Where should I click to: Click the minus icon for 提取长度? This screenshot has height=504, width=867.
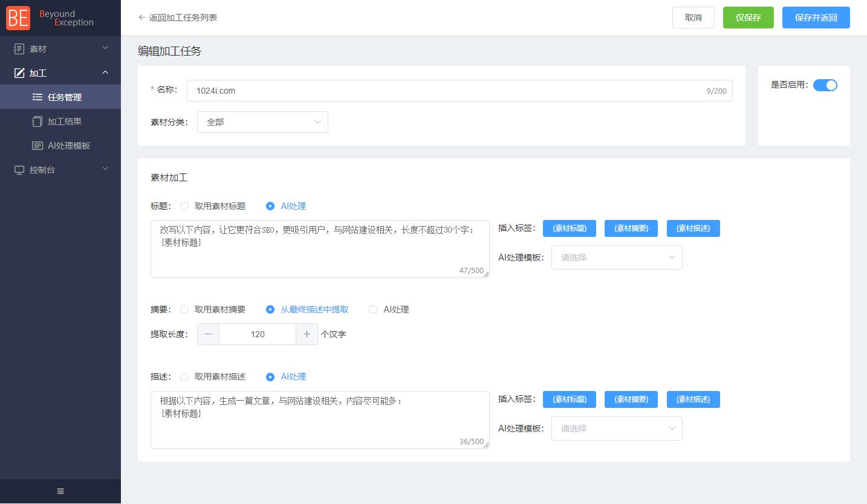click(x=208, y=334)
